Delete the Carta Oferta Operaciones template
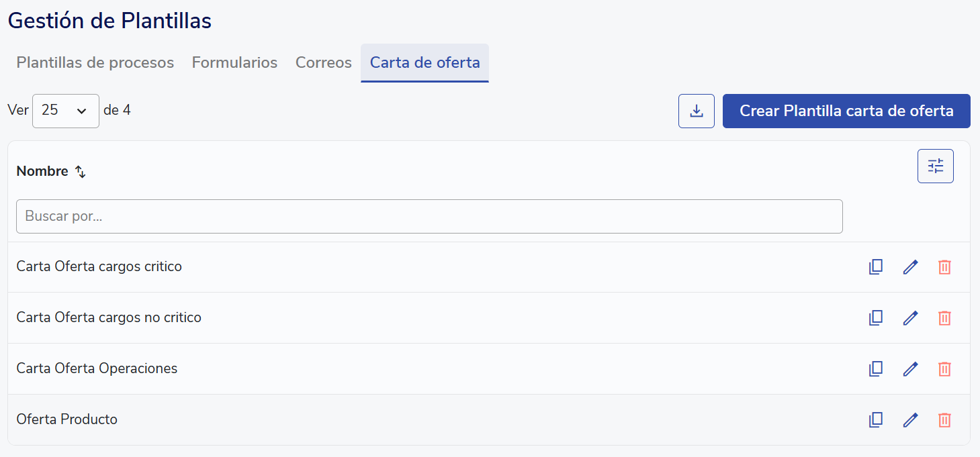Screen dimensions: 980x457 (x=944, y=369)
